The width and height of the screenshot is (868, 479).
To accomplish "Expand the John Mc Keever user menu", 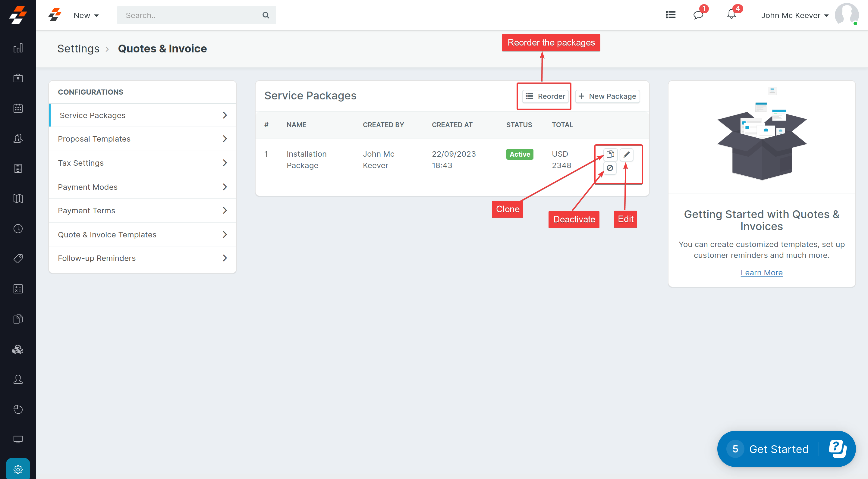I will (794, 15).
